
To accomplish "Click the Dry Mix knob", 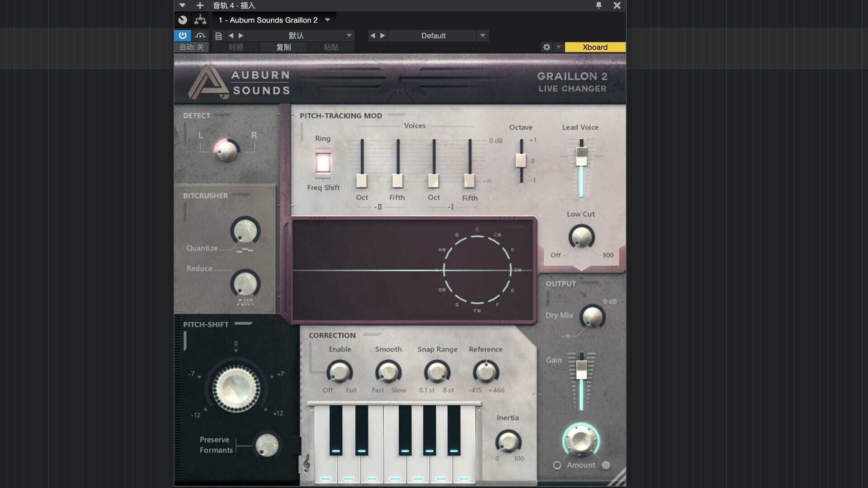I will (x=592, y=317).
